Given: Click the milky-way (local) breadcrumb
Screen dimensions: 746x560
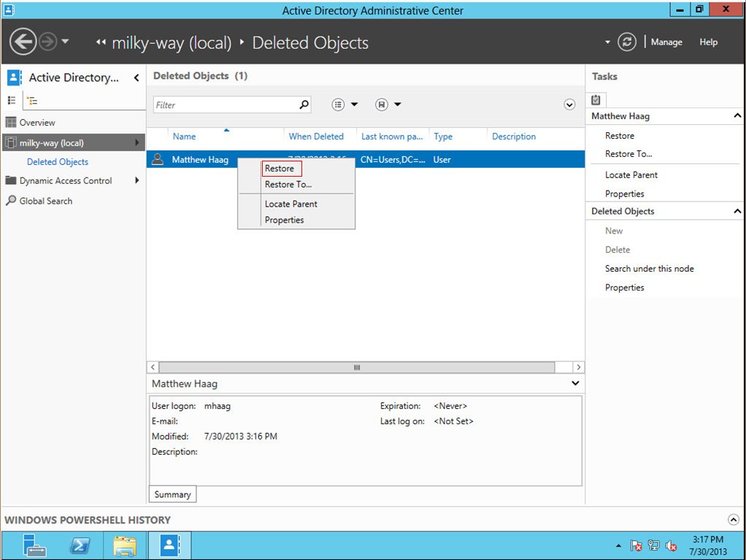Looking at the screenshot, I should (172, 43).
